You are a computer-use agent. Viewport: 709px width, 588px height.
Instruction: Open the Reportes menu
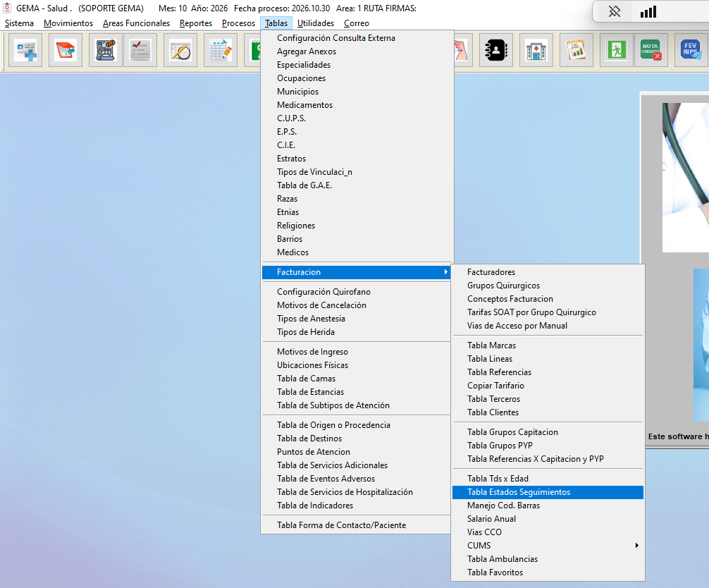(x=196, y=23)
